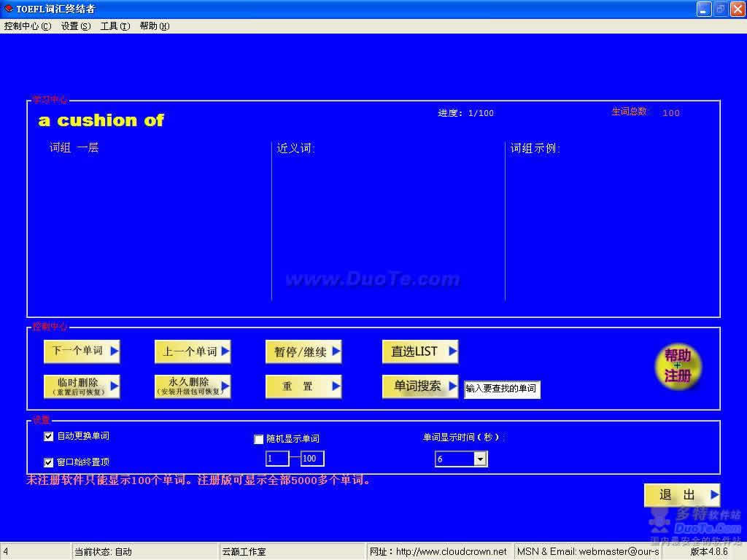747x560 pixels.
Task: Open the 直选LIST button
Action: point(420,351)
